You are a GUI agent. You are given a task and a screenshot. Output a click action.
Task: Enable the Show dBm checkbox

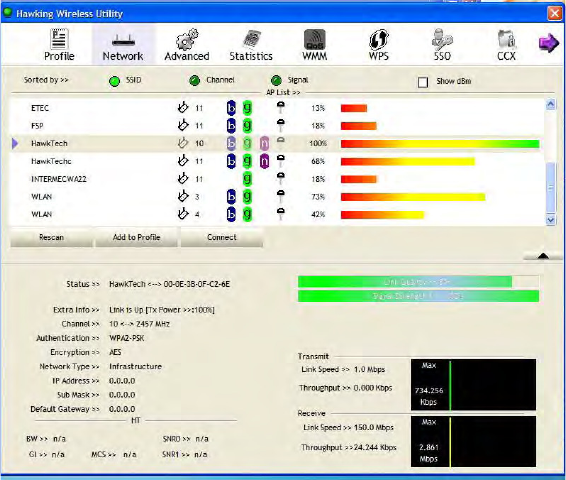click(423, 82)
